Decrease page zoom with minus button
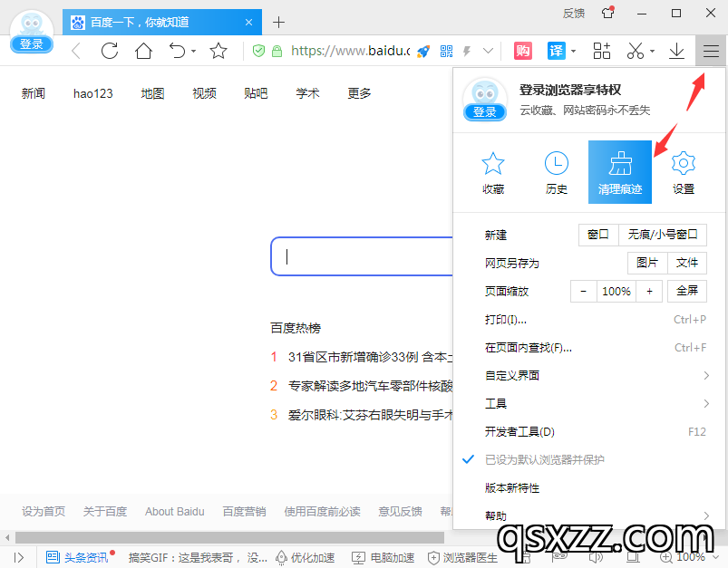728x568 pixels. coord(584,291)
